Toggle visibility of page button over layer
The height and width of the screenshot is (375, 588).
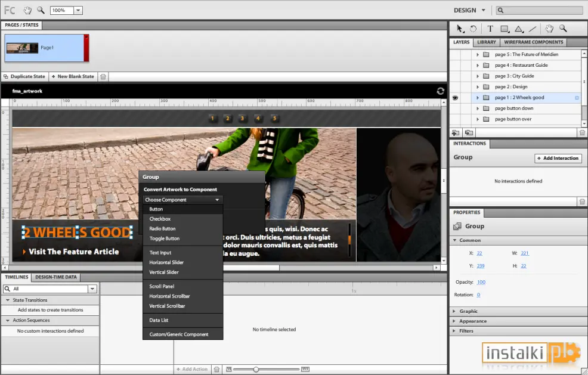point(455,119)
